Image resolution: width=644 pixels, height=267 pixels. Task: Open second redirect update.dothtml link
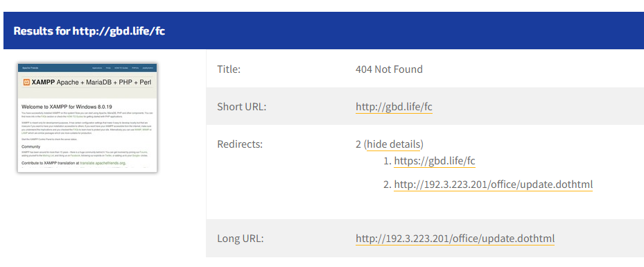[x=494, y=184]
